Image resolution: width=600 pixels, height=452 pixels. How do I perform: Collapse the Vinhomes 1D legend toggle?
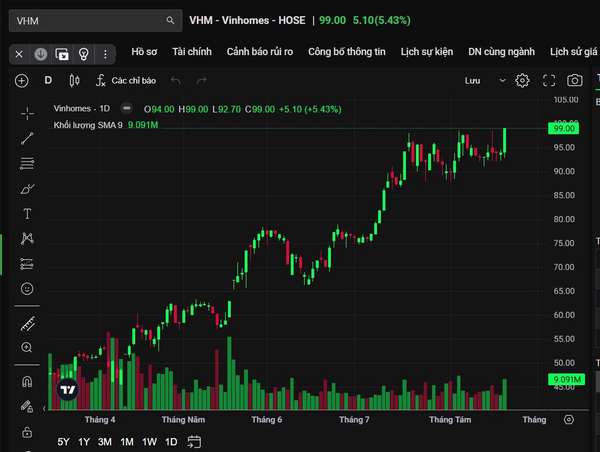(x=126, y=108)
